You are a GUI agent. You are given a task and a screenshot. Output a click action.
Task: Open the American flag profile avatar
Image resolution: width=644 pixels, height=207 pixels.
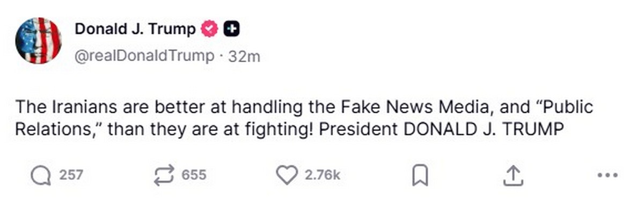(x=39, y=41)
